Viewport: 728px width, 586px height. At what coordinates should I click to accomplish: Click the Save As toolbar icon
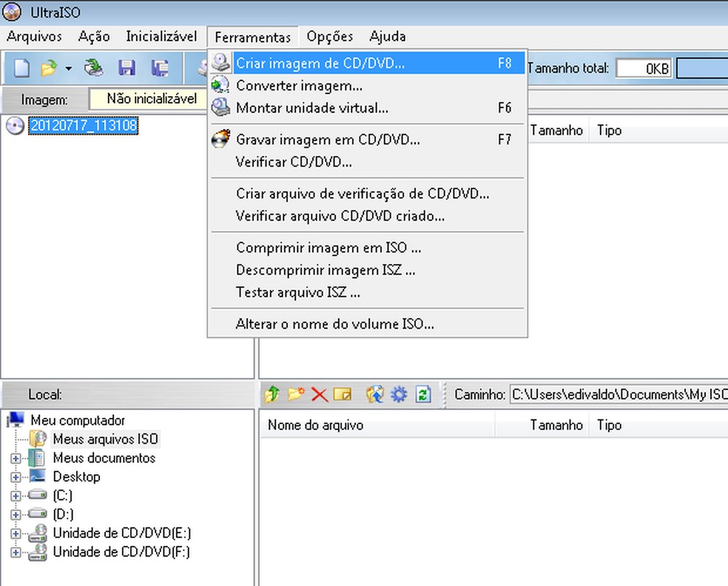point(159,68)
